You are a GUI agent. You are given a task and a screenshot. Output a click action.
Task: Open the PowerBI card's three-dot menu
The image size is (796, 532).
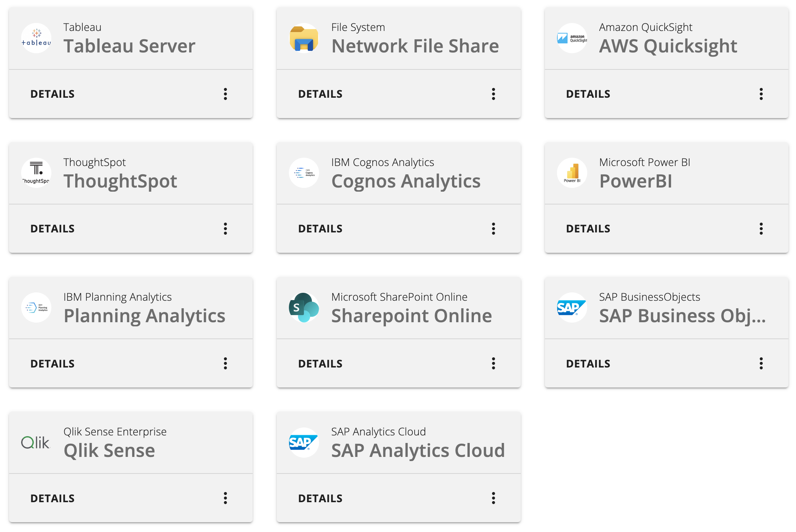(761, 229)
